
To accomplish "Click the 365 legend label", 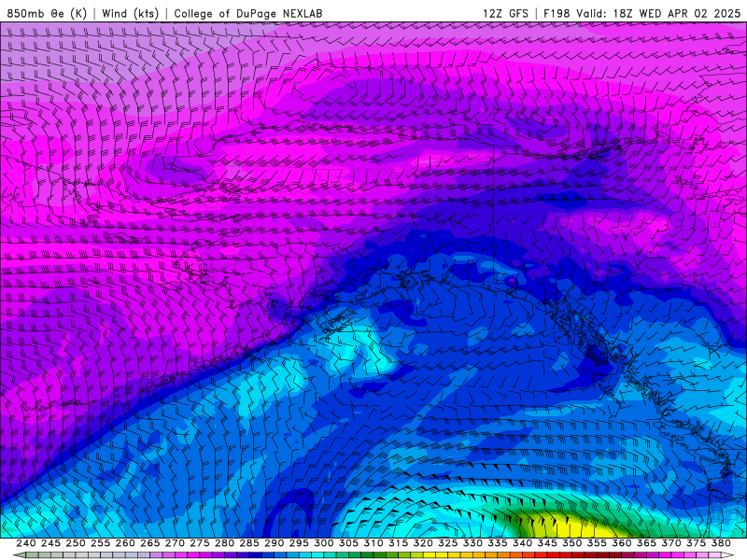I will click(646, 543).
